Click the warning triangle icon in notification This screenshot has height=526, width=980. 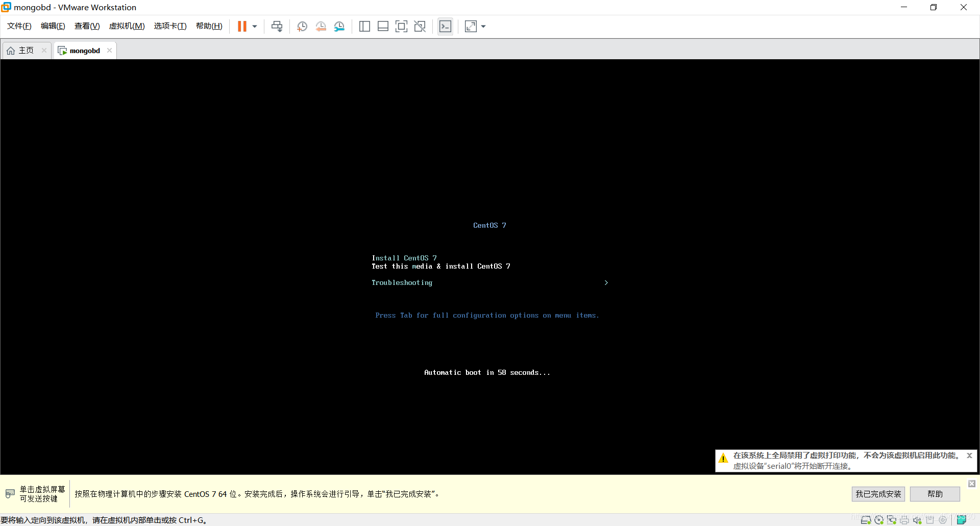point(723,458)
